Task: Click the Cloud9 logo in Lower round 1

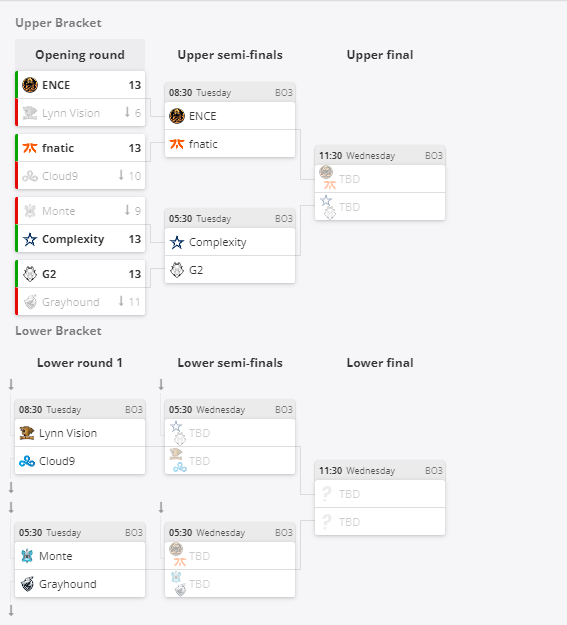Action: (x=27, y=461)
